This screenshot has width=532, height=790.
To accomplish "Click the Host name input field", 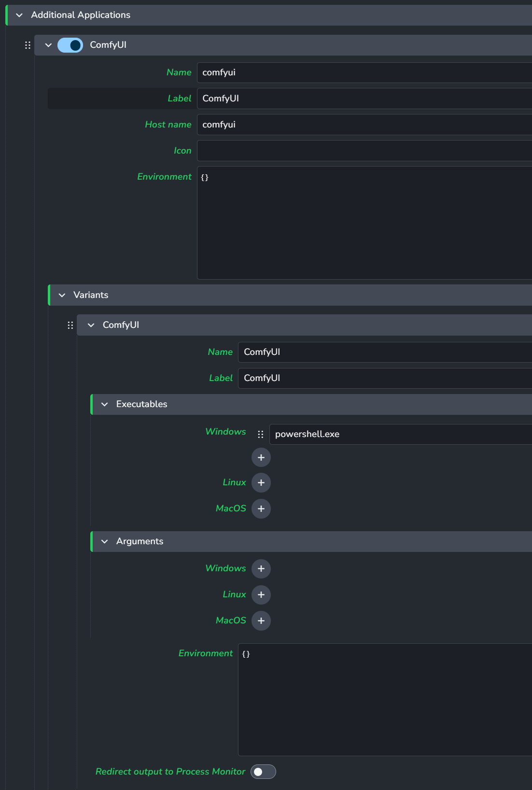I will click(364, 125).
